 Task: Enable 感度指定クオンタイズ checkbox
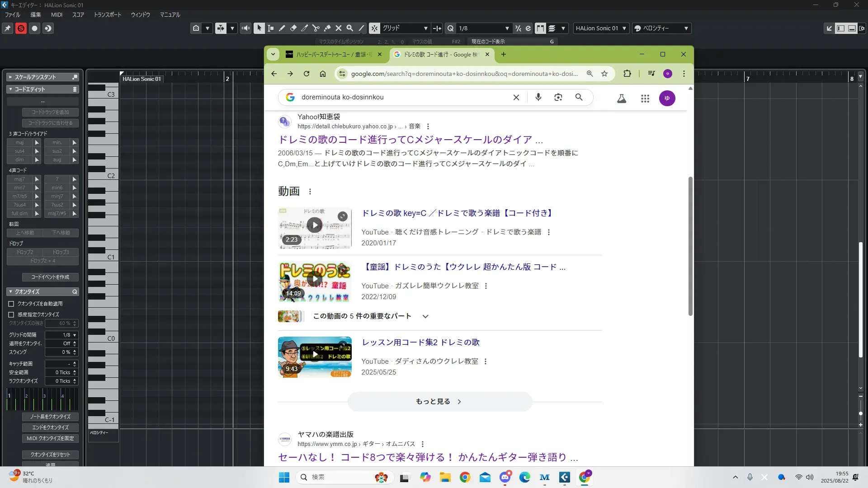click(11, 314)
